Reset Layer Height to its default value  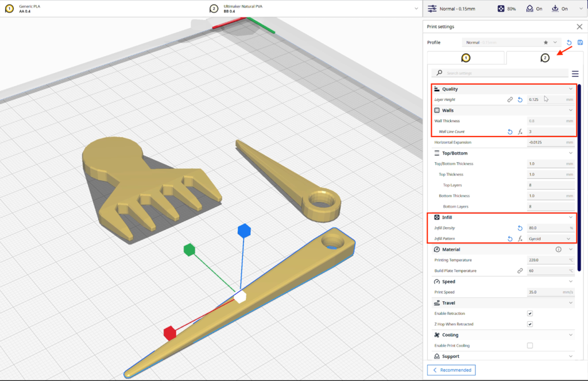click(520, 100)
